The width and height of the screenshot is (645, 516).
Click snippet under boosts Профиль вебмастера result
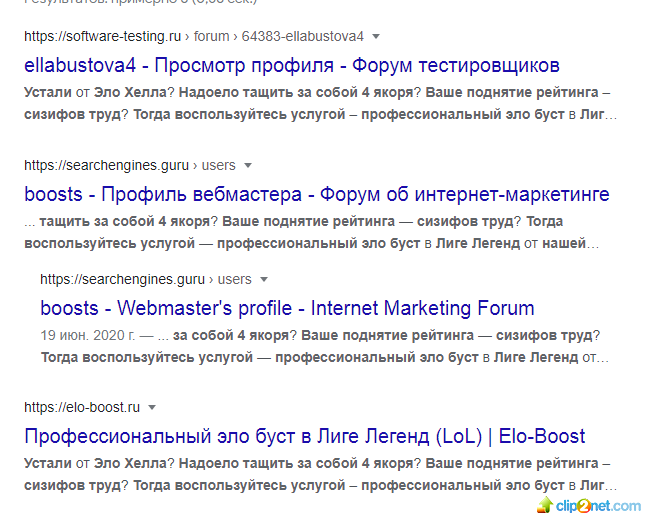tap(311, 232)
